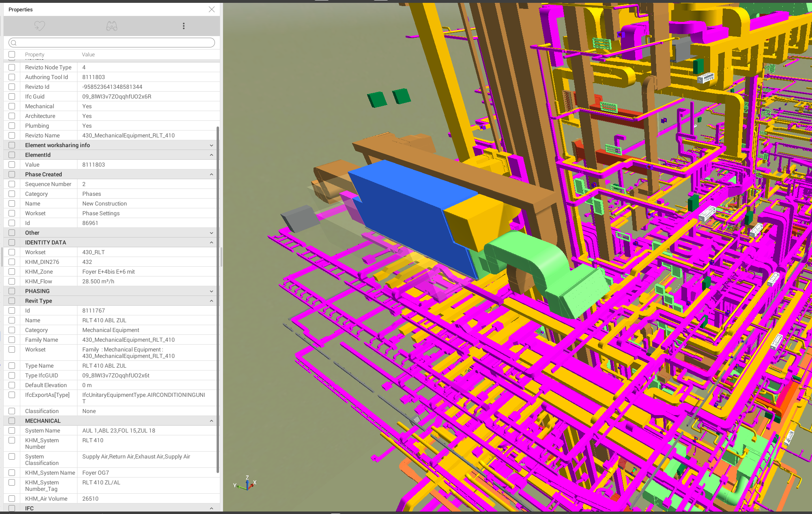Click System Name value AUL 1,ABL 23,FOL 15,ZUL 18

(119, 430)
